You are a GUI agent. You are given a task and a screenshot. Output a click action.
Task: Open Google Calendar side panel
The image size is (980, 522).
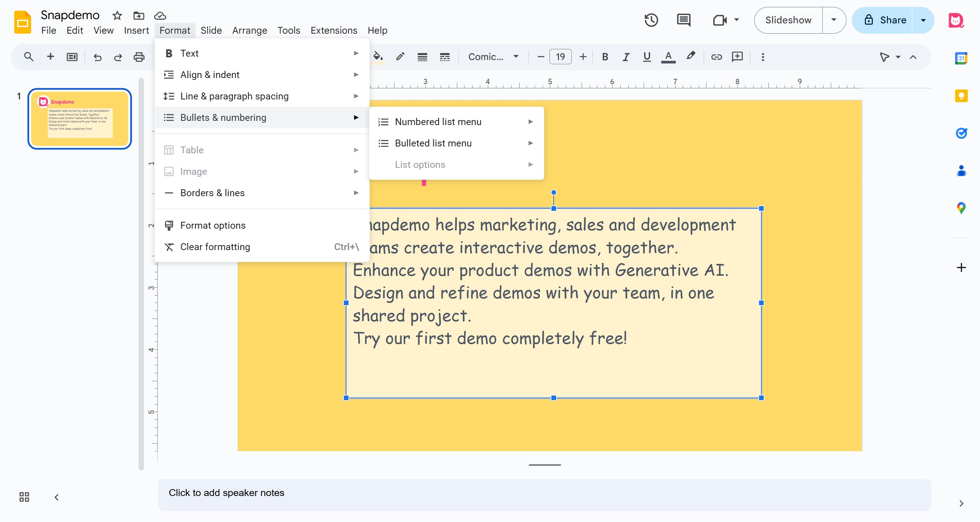(x=961, y=59)
